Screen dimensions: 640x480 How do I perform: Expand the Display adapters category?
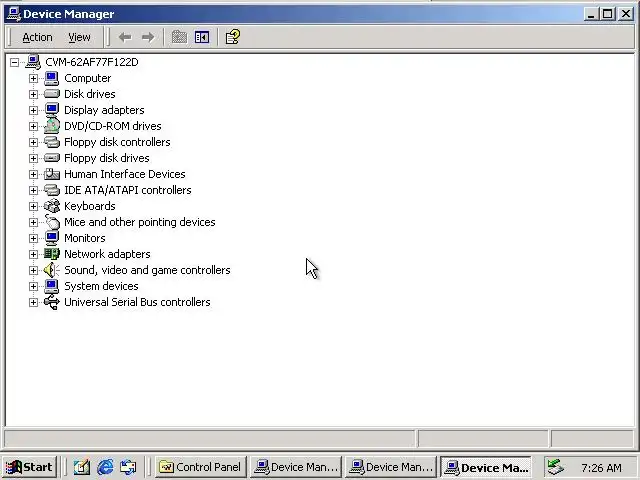(x=33, y=110)
